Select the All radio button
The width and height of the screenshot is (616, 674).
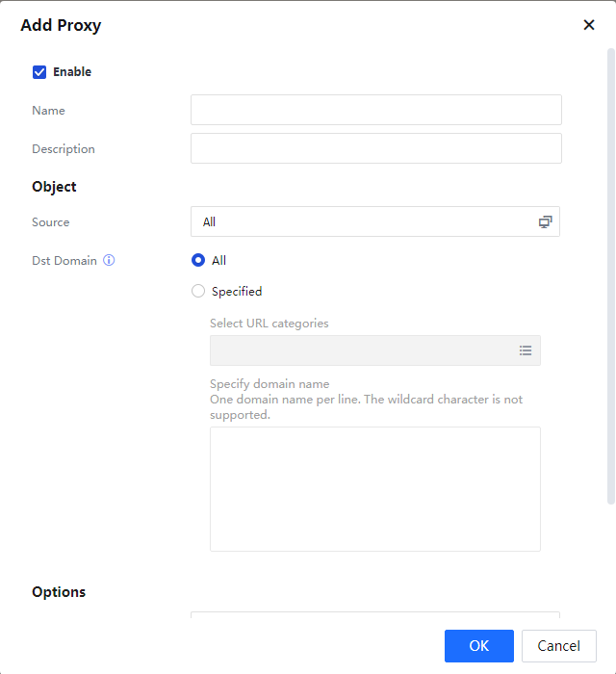(198, 260)
